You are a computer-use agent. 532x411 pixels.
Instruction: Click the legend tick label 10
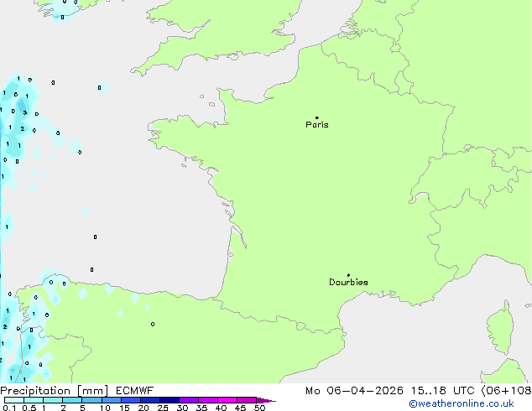coord(104,408)
